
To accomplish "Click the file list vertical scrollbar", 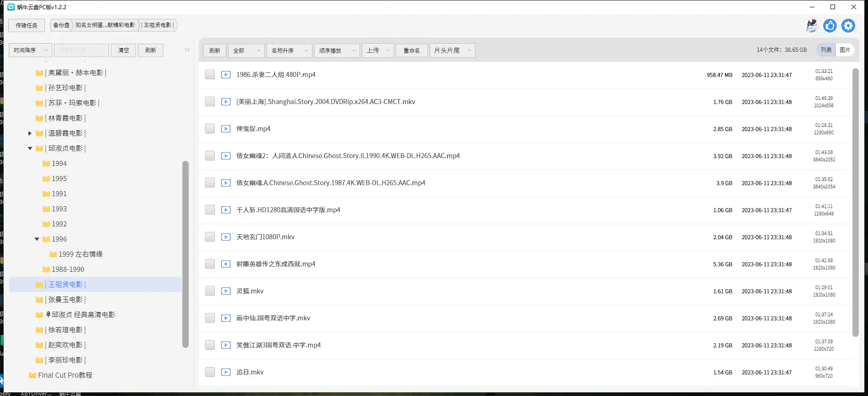I will 855,202.
